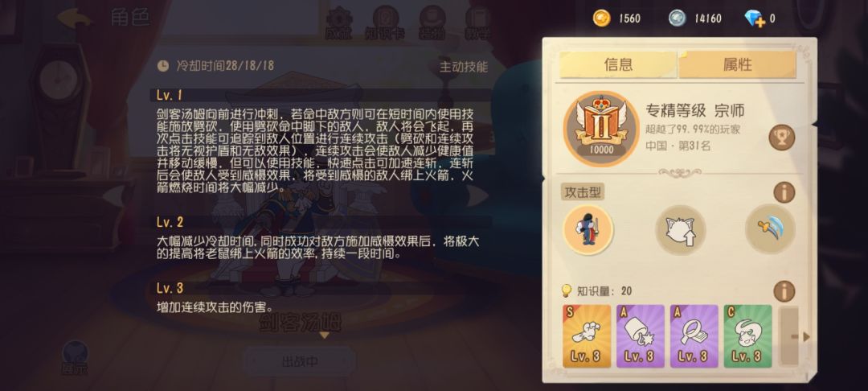Open the dimmed 知识卡 icon at top

click(385, 23)
